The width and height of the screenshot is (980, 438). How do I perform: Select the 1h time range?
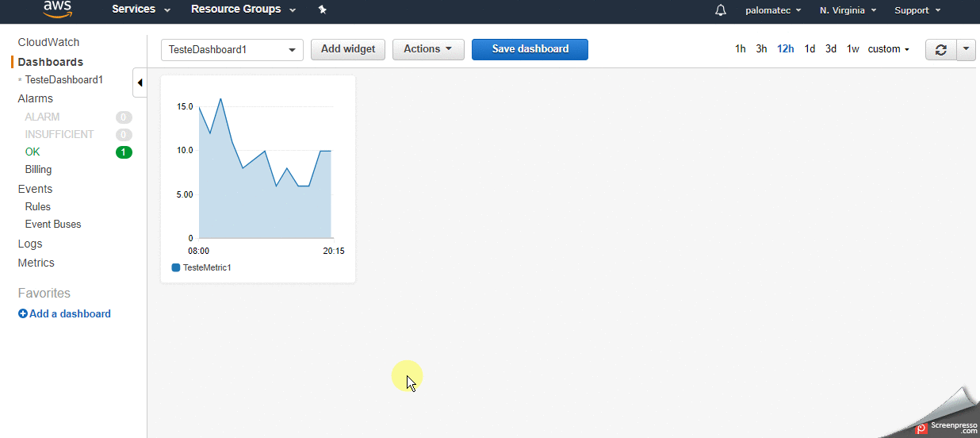(741, 49)
